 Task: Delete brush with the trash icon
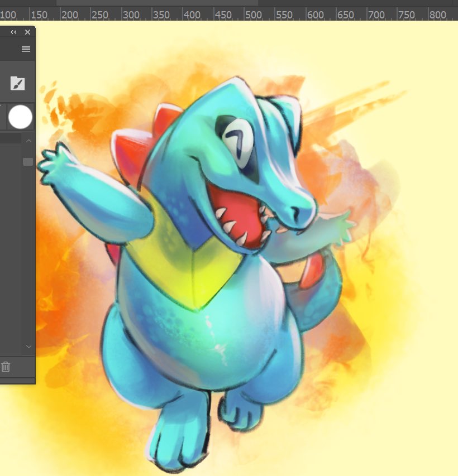tap(6, 367)
